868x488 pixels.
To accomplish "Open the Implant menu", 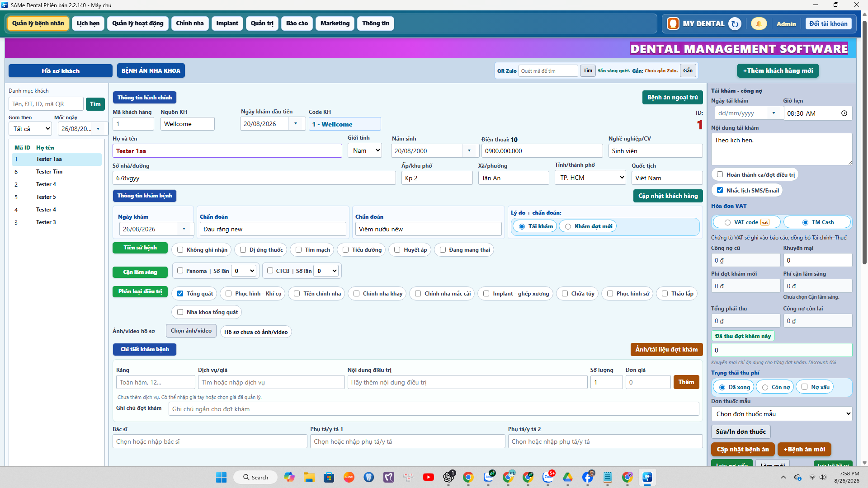I will coord(227,23).
